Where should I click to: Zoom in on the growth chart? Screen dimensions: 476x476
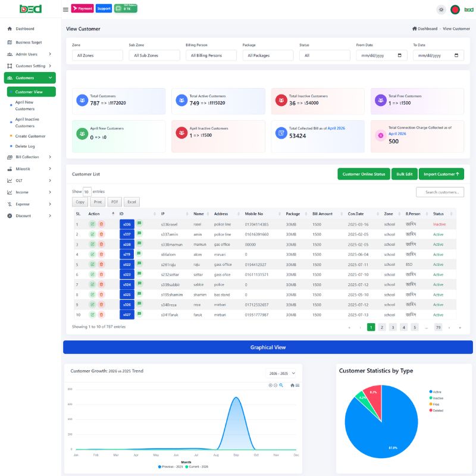(270, 386)
